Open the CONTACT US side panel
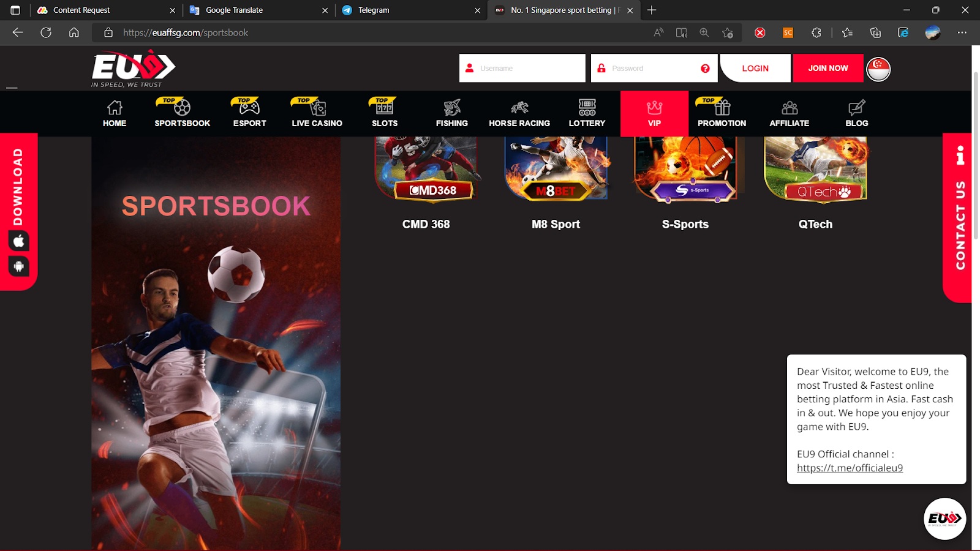Image resolution: width=980 pixels, height=551 pixels. pos(958,218)
